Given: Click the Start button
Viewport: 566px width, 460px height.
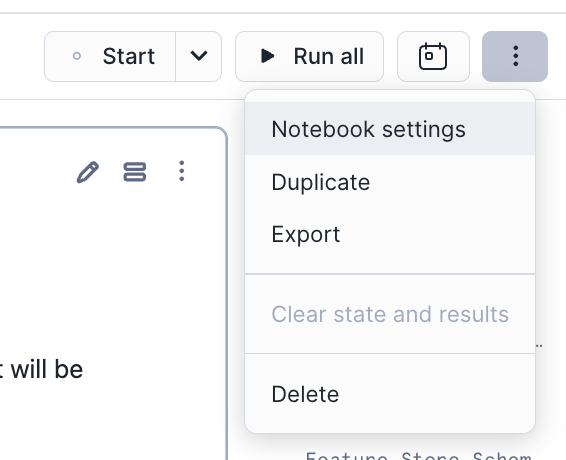Looking at the screenshot, I should pos(110,56).
